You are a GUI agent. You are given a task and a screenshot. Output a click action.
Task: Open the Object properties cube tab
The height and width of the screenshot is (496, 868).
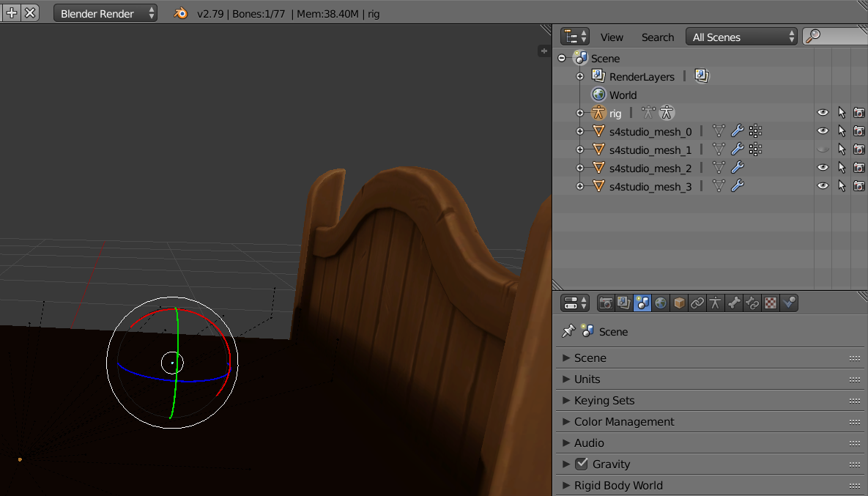click(679, 303)
